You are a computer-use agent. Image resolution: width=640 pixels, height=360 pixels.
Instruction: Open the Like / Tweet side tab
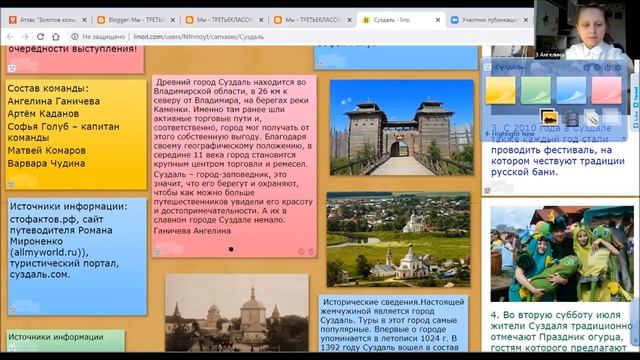[636, 102]
